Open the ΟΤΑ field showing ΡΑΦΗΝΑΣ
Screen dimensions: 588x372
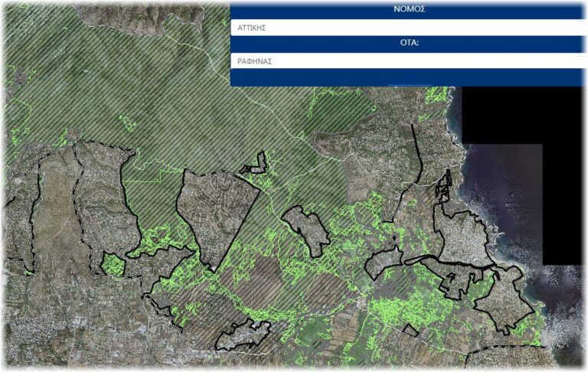pyautogui.click(x=406, y=60)
